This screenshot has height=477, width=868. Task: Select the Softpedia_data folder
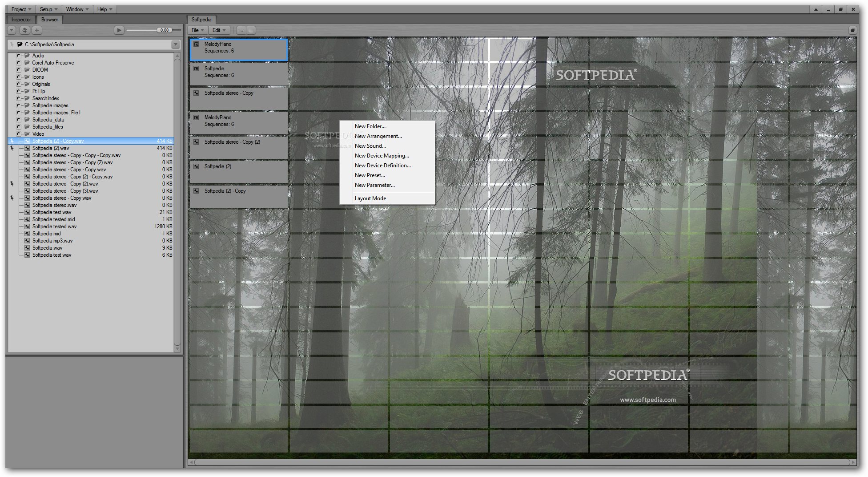(48, 120)
